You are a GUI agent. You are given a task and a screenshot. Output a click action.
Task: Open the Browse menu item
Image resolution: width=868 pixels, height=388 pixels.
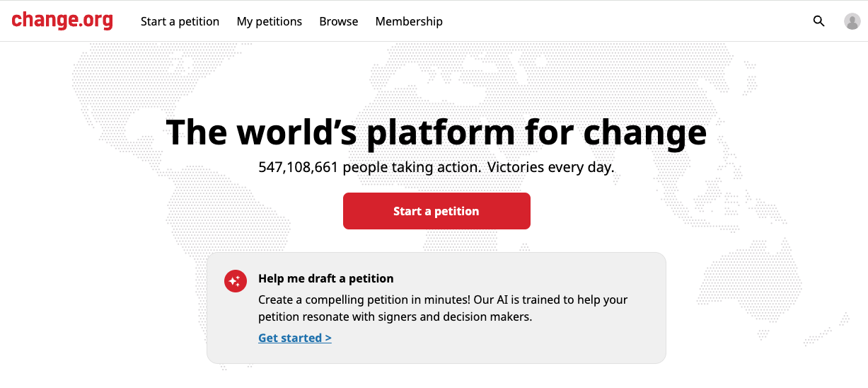338,21
